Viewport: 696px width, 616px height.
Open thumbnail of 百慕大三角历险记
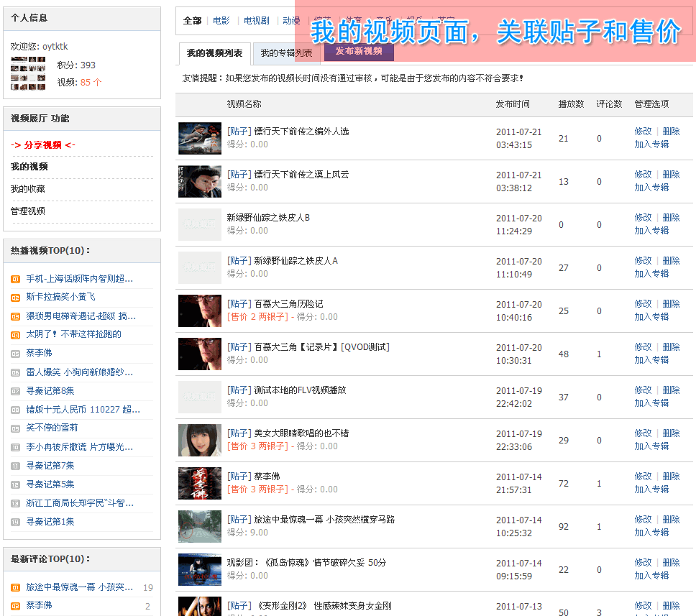(200, 311)
